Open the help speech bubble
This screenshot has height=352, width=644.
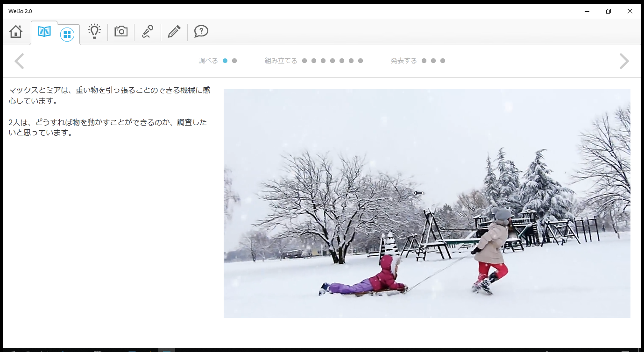click(x=201, y=31)
